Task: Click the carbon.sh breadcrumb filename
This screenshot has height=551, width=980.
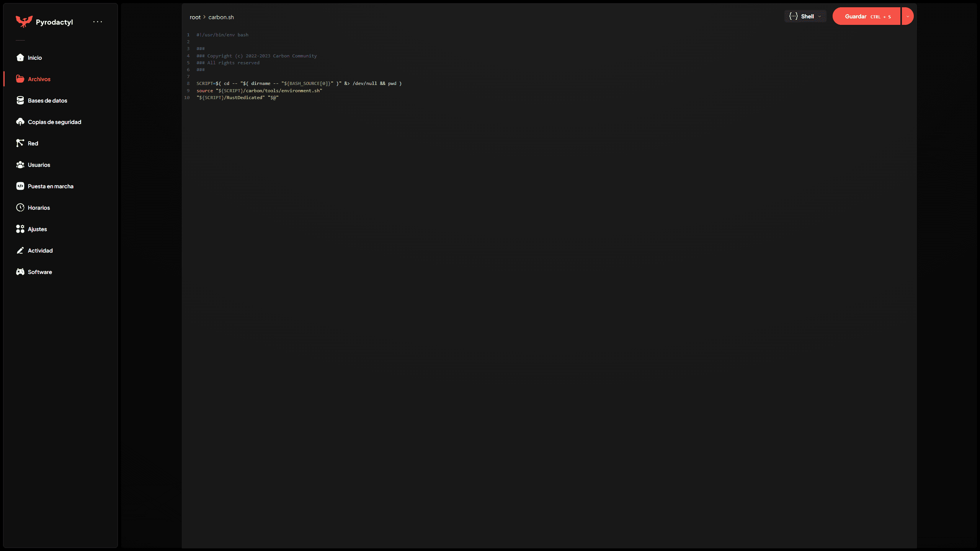Action: click(221, 17)
